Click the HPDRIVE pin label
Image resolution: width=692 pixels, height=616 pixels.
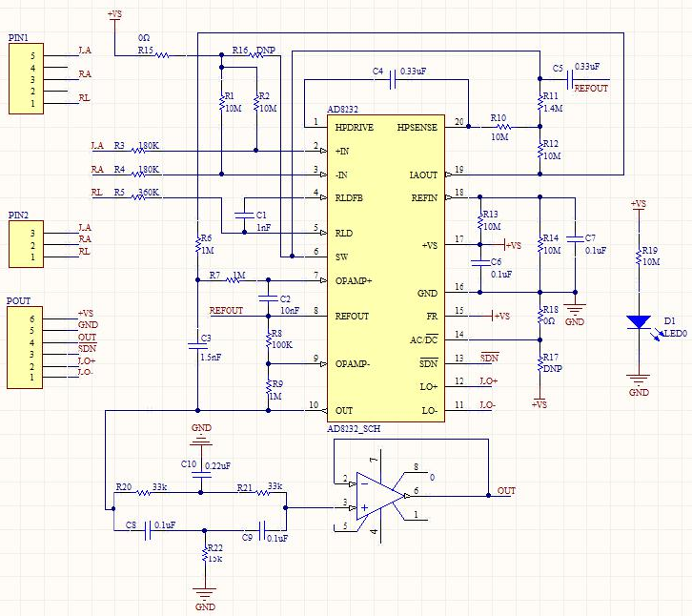pos(354,128)
